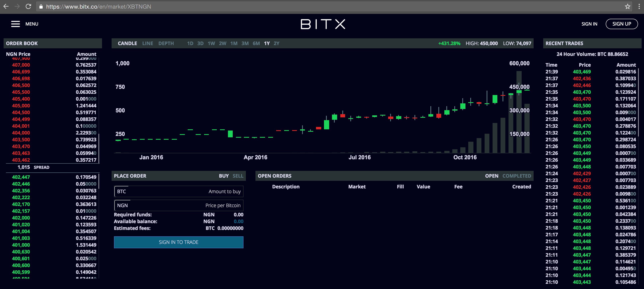Click order book amount 1.531449
This screenshot has height=289, width=644.
(86, 245)
